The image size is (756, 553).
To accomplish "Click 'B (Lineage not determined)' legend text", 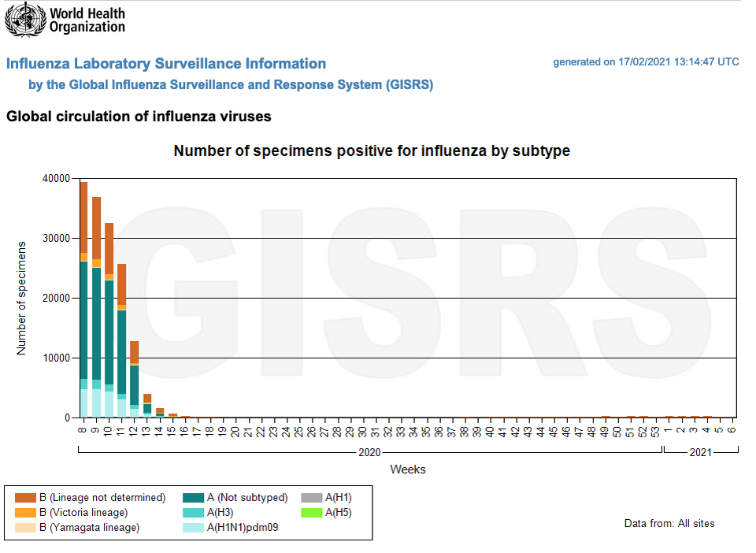I will click(x=102, y=498).
